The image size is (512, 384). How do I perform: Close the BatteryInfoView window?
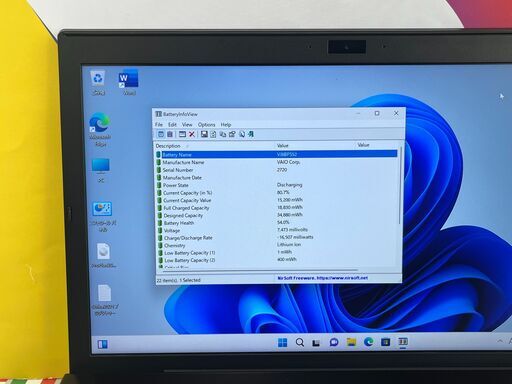pyautogui.click(x=396, y=113)
